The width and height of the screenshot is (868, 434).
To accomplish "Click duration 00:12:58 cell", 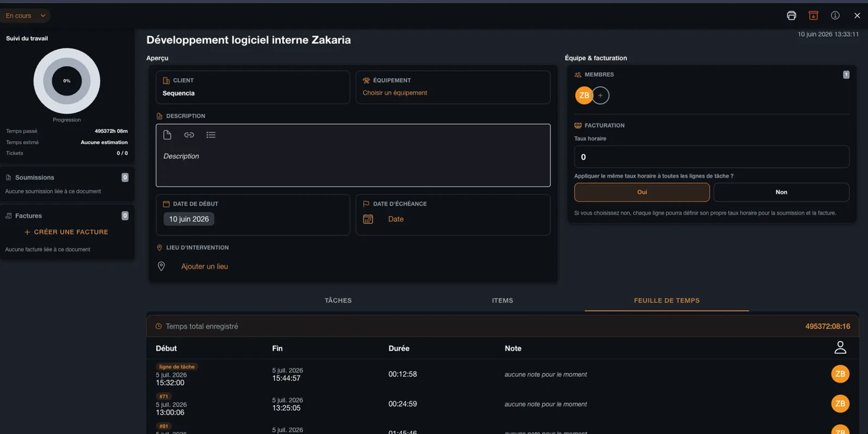I will (x=403, y=374).
